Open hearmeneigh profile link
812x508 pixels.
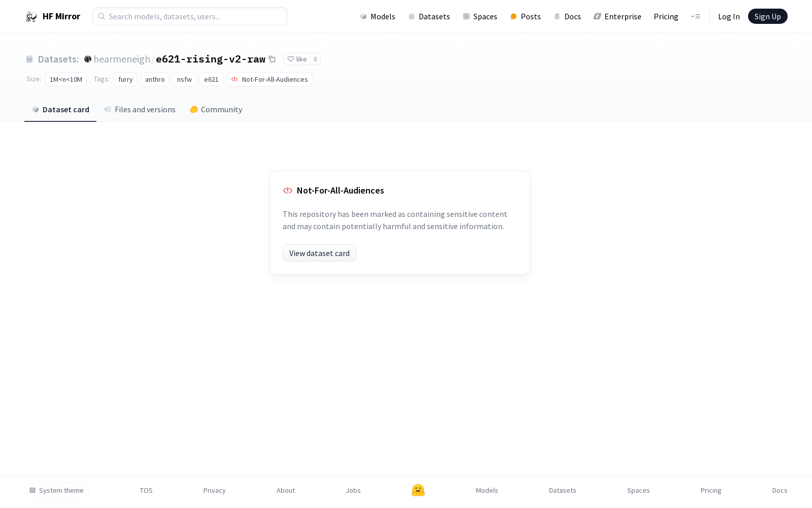click(122, 59)
